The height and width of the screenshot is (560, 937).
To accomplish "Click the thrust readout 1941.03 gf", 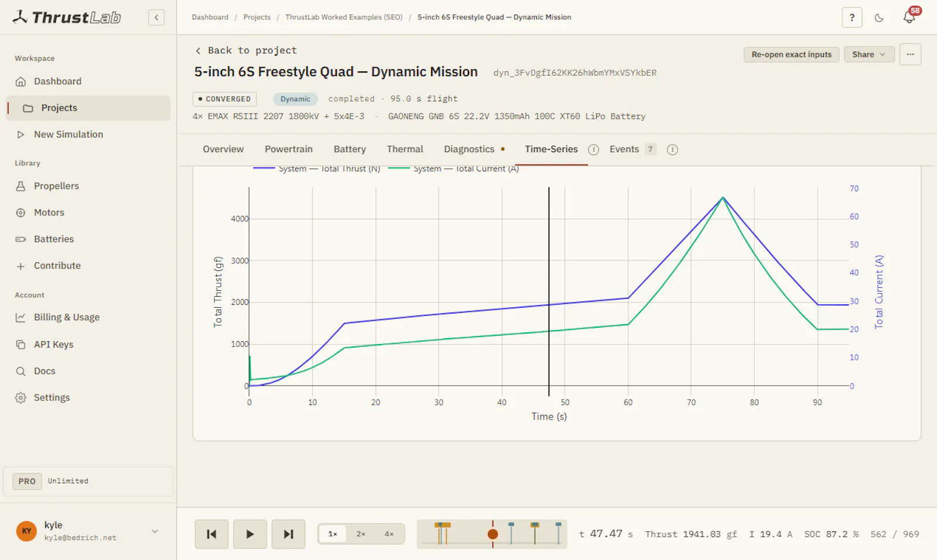I will 691,534.
